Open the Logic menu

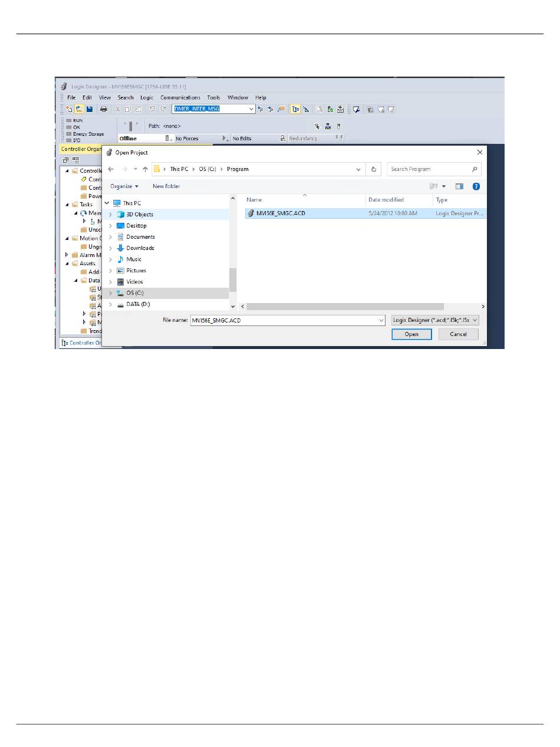pos(147,98)
